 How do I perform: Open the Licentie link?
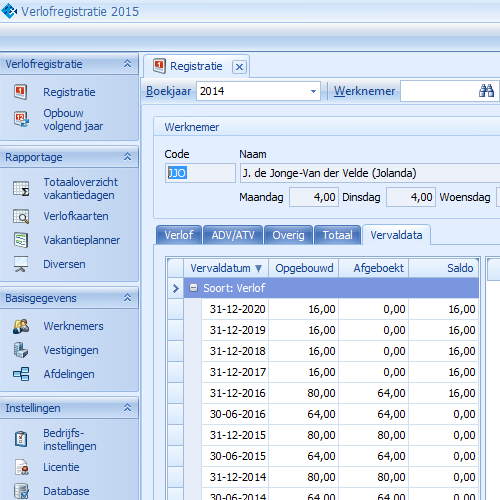point(61,467)
